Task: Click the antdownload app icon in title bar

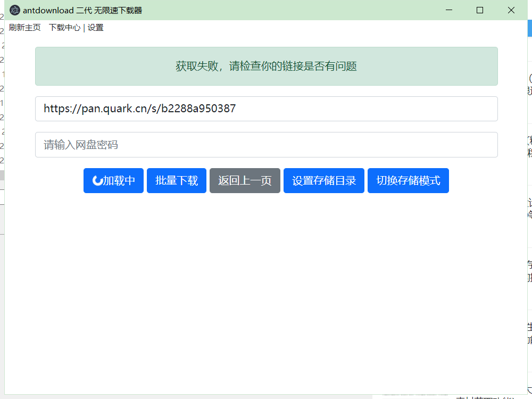Action: pyautogui.click(x=14, y=10)
